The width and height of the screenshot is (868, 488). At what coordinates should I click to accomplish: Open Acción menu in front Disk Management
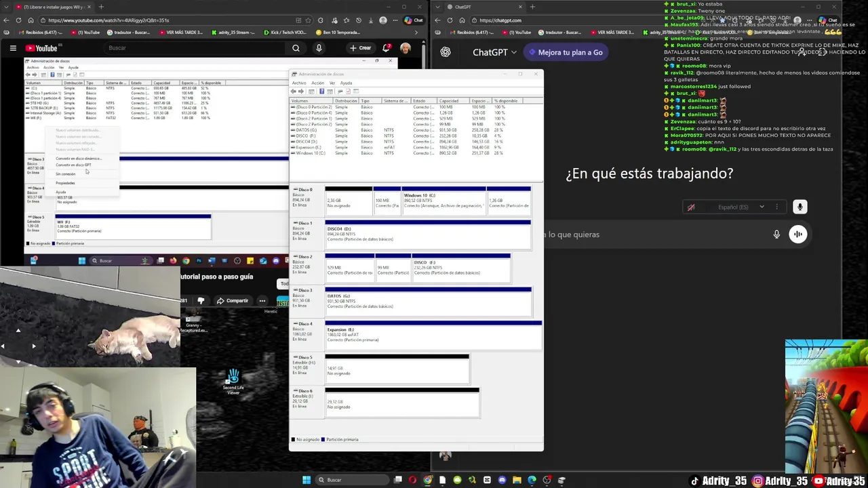pos(317,83)
